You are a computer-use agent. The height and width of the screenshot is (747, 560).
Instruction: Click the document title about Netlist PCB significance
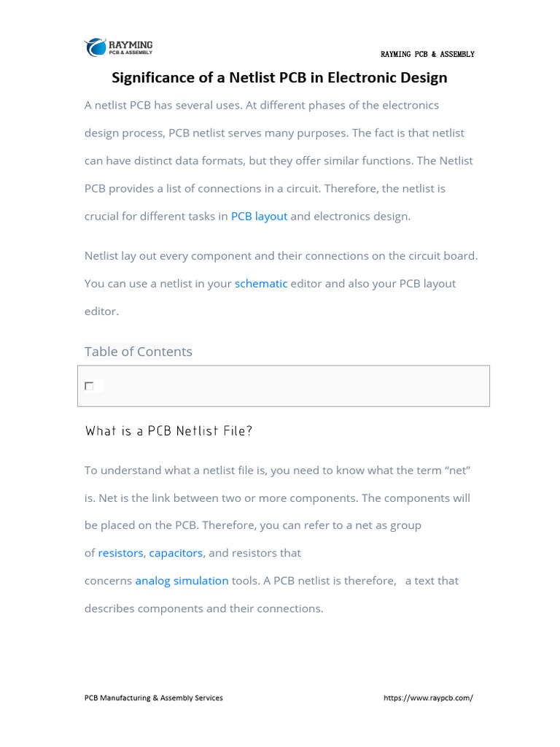tap(279, 77)
